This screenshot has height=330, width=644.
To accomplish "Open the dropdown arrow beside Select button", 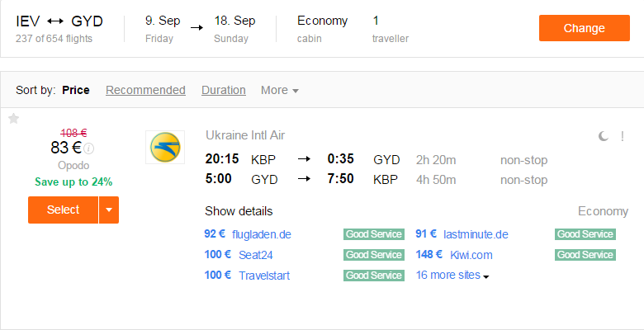I will (x=109, y=210).
